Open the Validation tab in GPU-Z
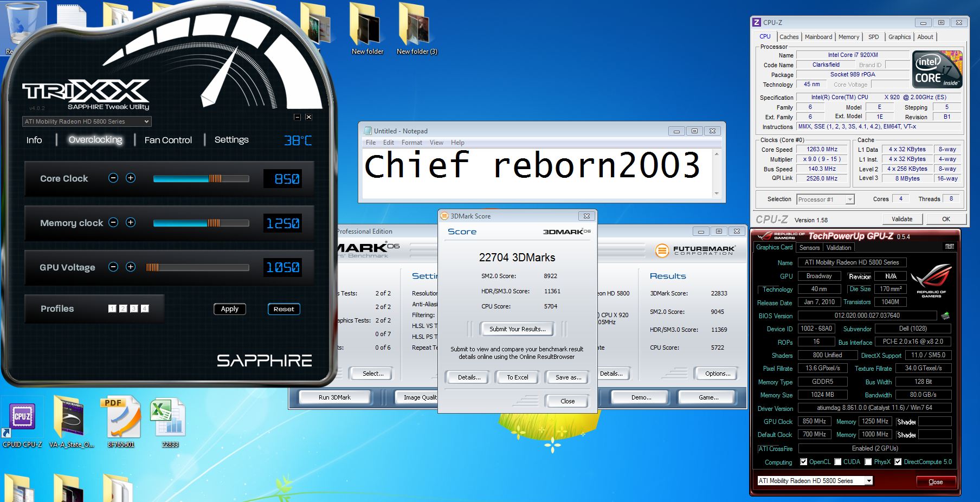This screenshot has width=980, height=502. pyautogui.click(x=839, y=247)
